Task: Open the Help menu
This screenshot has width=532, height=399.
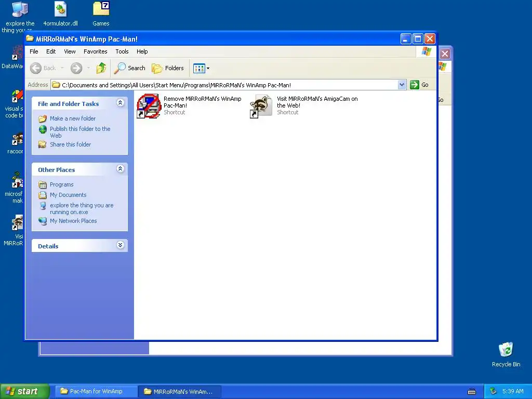Action: click(142, 51)
